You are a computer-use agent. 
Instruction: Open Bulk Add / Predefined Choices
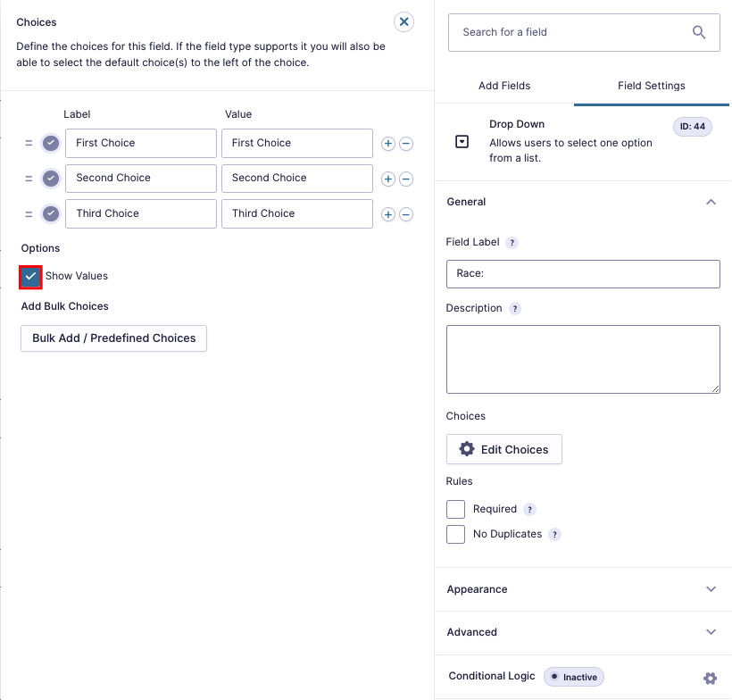pos(112,338)
